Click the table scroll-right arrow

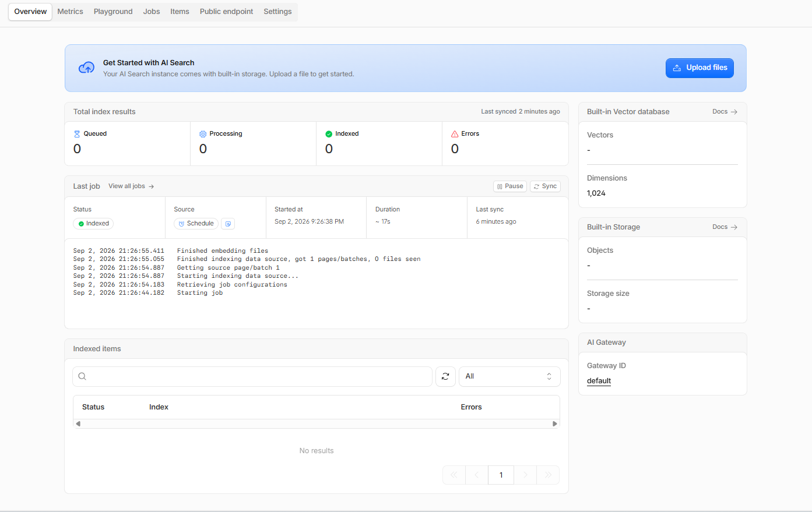555,424
